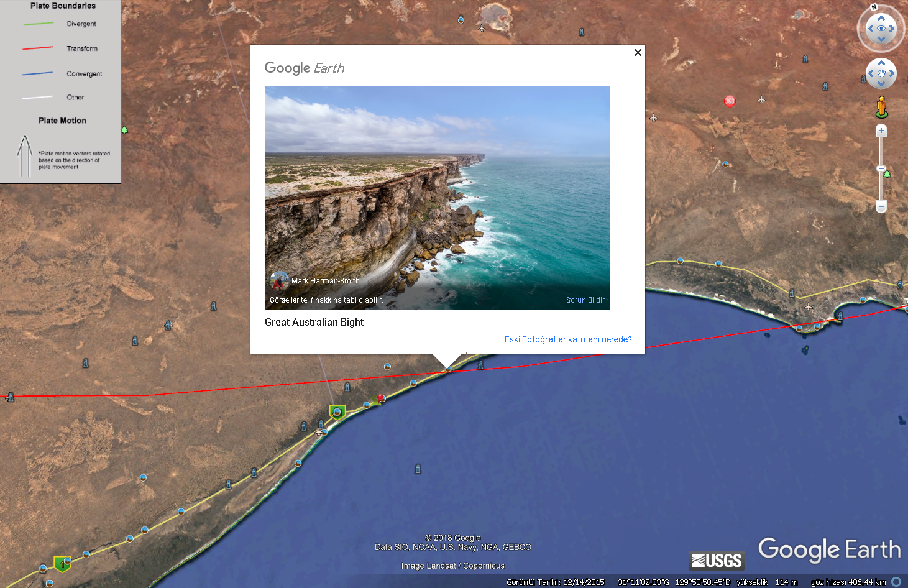Click the 'Convergent' legend label
The height and width of the screenshot is (588, 908).
point(85,74)
